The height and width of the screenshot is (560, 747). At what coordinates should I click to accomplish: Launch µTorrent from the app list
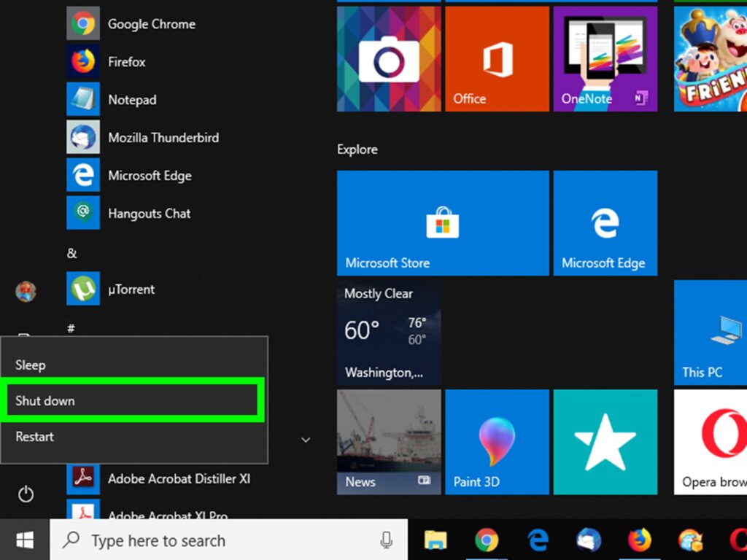131,289
